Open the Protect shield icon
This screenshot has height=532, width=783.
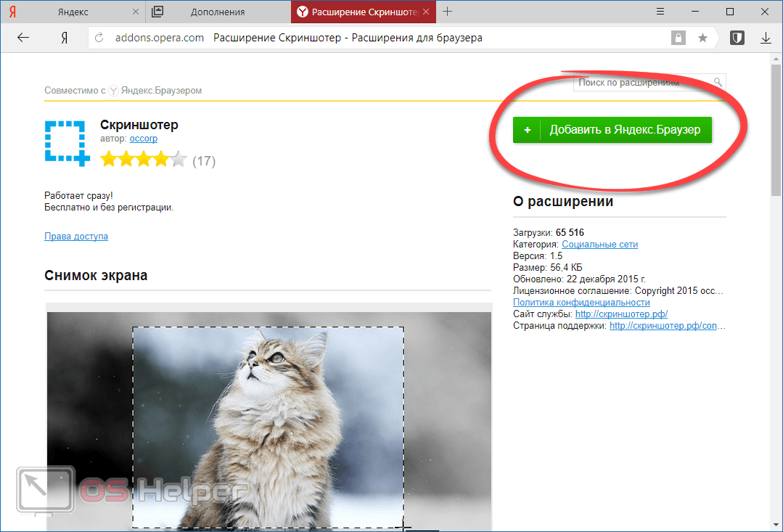[x=737, y=38]
